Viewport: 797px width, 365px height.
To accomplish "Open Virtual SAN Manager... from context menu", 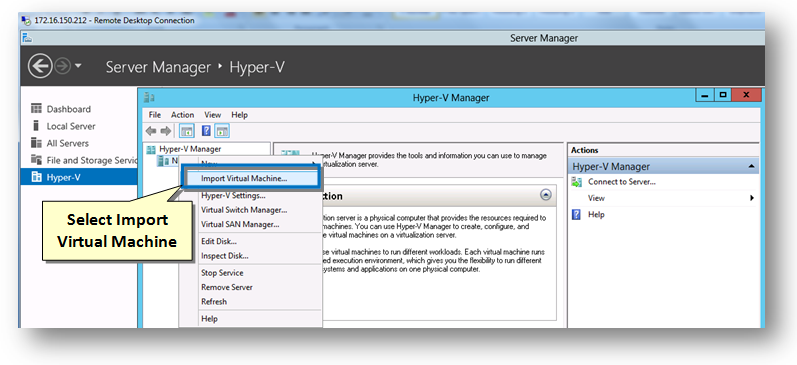I will point(251,224).
